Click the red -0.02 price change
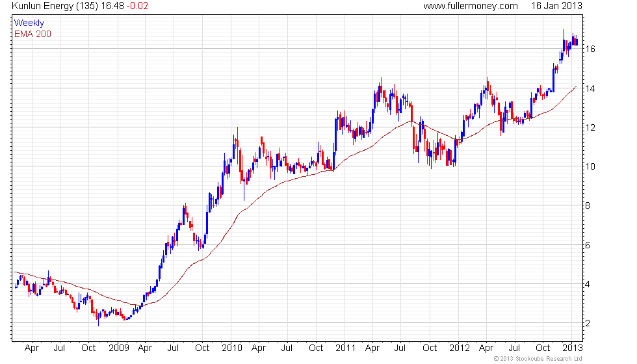The width and height of the screenshot is (637, 364). 137,6
